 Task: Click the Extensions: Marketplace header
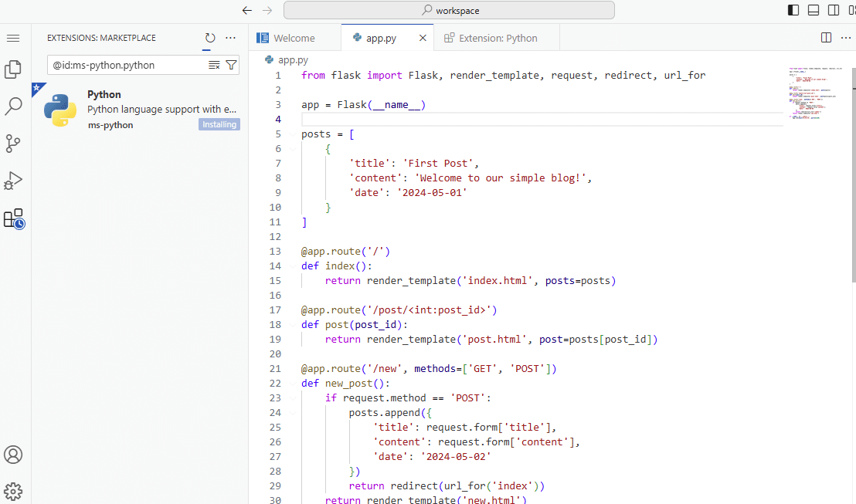coord(101,38)
